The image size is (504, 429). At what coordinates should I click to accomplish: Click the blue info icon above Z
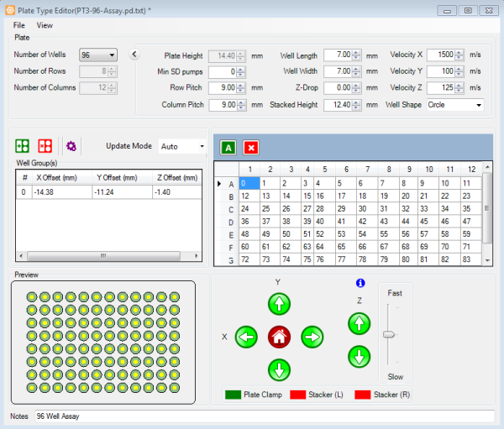360,284
